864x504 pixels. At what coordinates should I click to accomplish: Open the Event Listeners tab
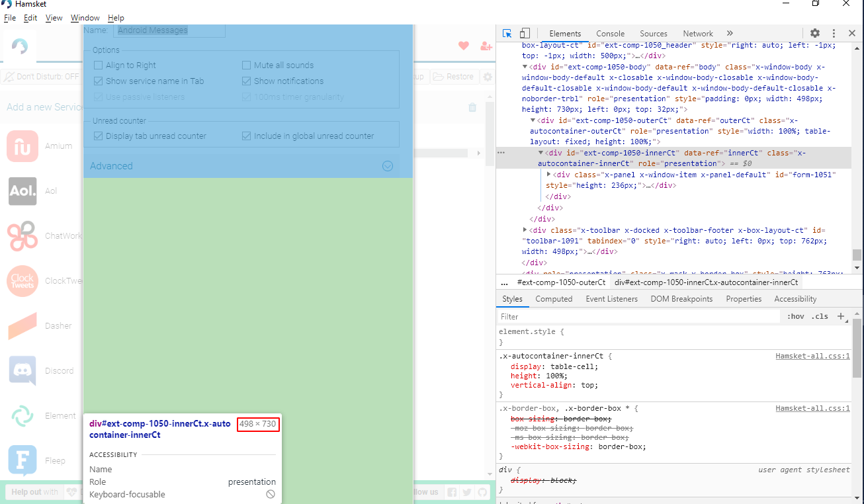click(611, 299)
